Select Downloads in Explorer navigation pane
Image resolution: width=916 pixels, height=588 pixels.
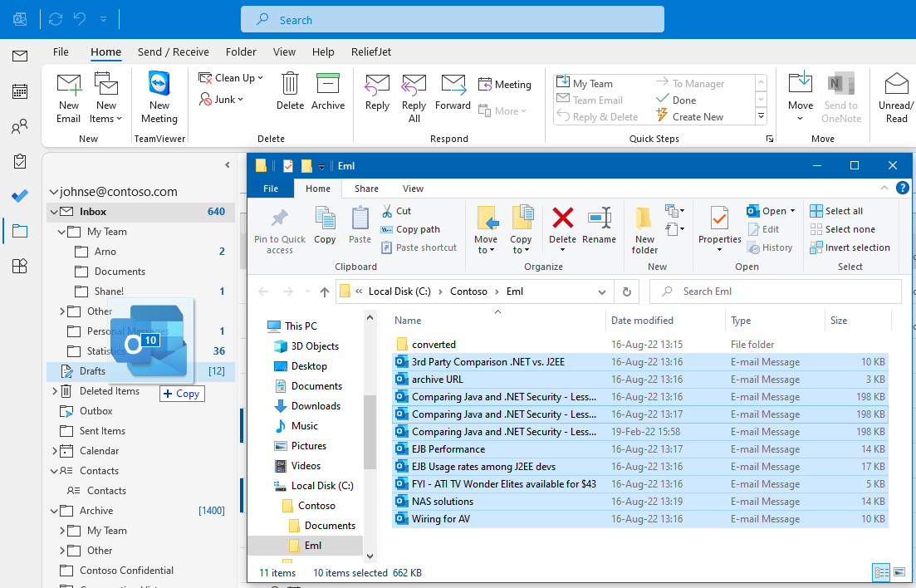[316, 405]
